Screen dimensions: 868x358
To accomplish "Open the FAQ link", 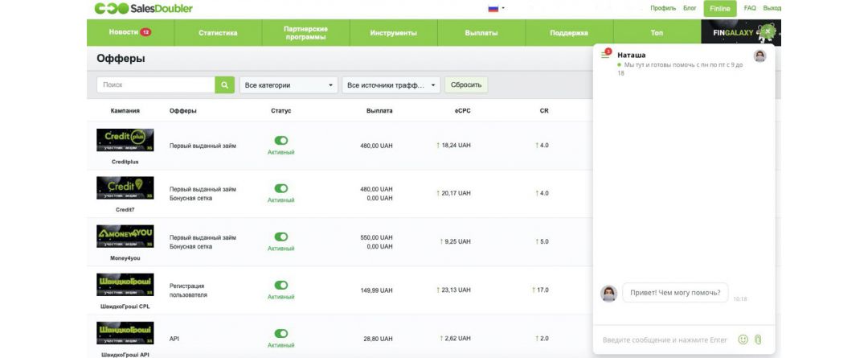I will [x=750, y=8].
